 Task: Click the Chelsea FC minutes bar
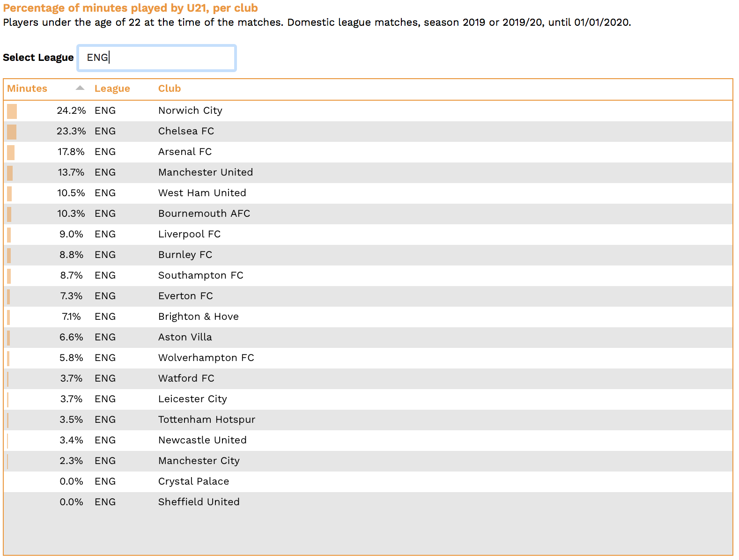[x=12, y=132]
